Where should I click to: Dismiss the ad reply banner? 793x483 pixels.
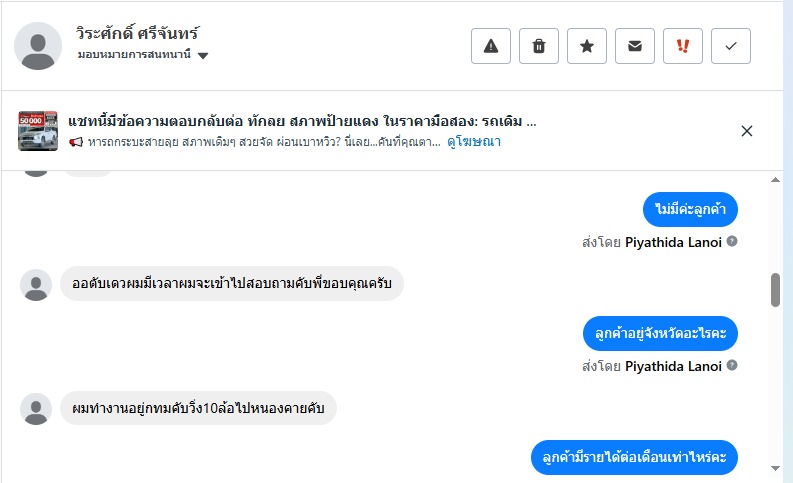tap(747, 131)
